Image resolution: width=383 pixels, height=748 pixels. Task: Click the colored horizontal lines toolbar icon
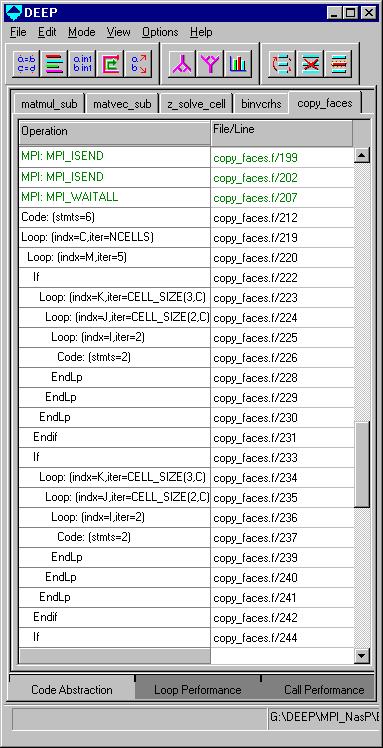point(54,63)
